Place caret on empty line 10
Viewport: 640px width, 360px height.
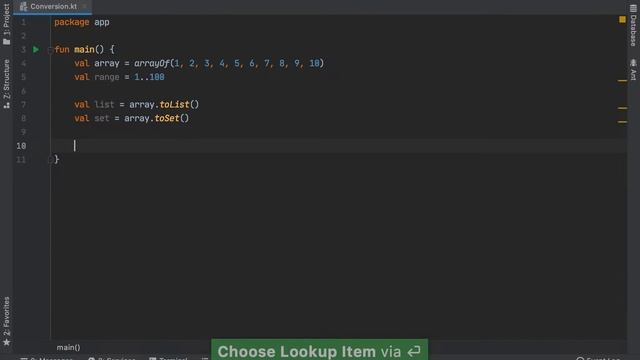coord(339,146)
